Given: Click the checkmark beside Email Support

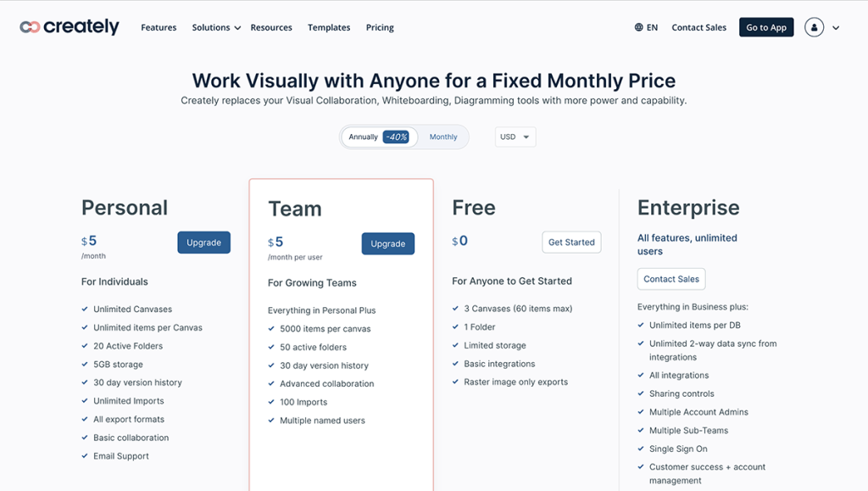Looking at the screenshot, I should pos(82,455).
